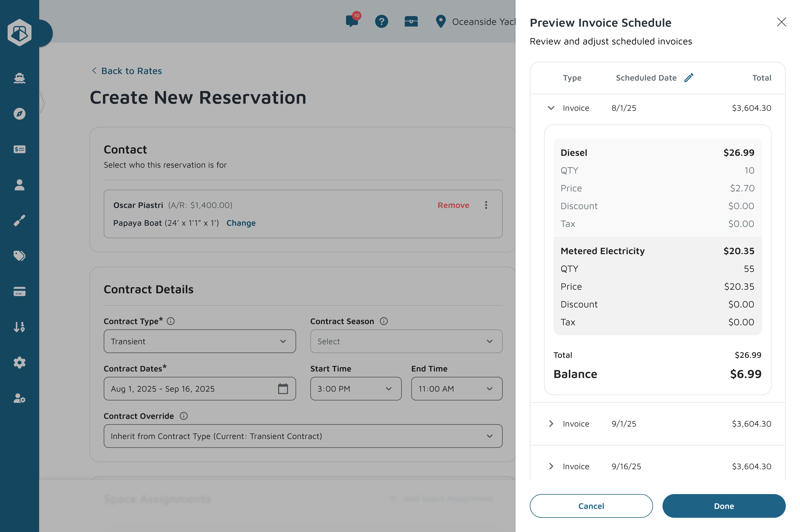Screen dimensions: 800x532
Task: Open the Contract Type dropdown showing Transient
Action: coord(200,341)
